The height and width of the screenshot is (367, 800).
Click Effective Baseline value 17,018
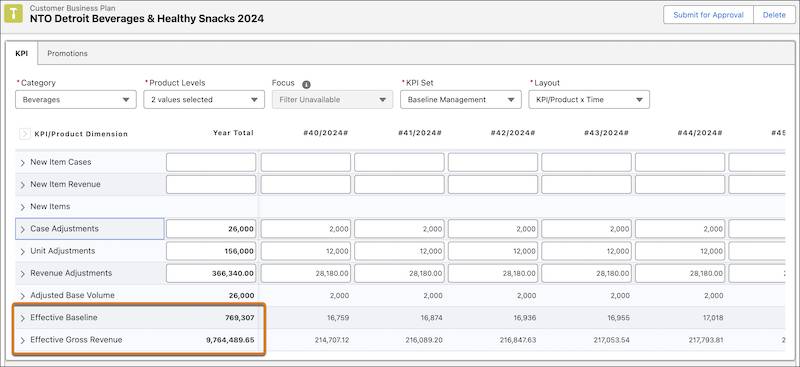point(712,317)
